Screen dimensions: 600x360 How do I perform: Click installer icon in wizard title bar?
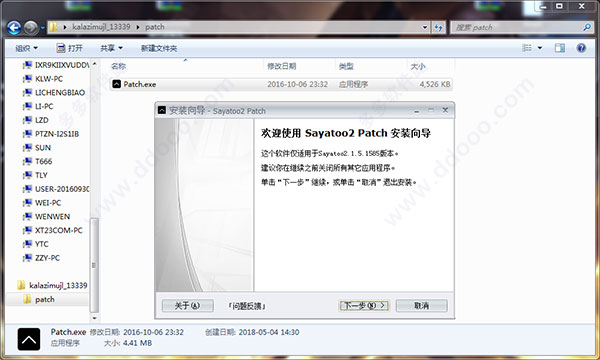coord(162,111)
